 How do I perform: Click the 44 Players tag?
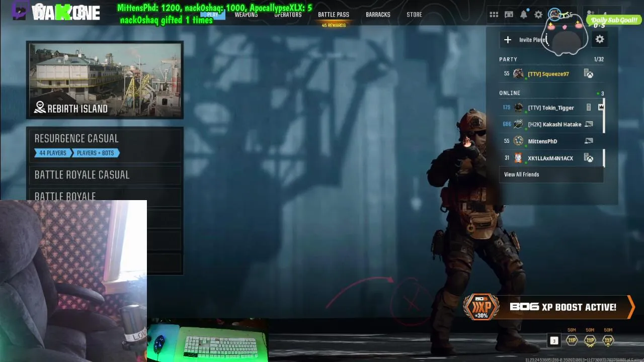point(52,153)
